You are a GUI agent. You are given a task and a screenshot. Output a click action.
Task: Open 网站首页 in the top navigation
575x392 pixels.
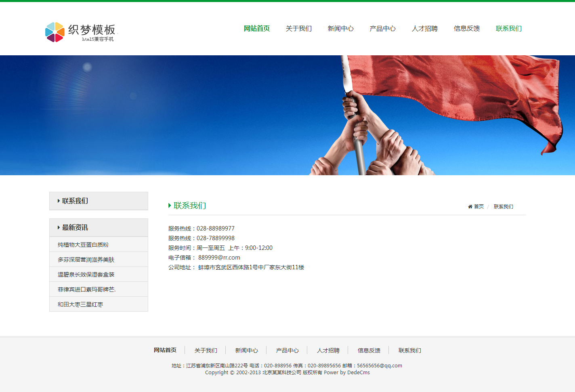pyautogui.click(x=256, y=29)
